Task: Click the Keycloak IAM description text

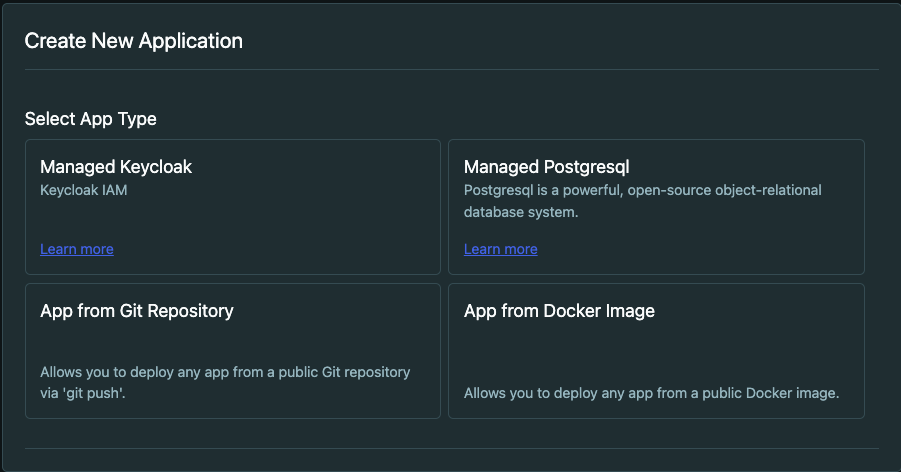Action: pos(84,190)
